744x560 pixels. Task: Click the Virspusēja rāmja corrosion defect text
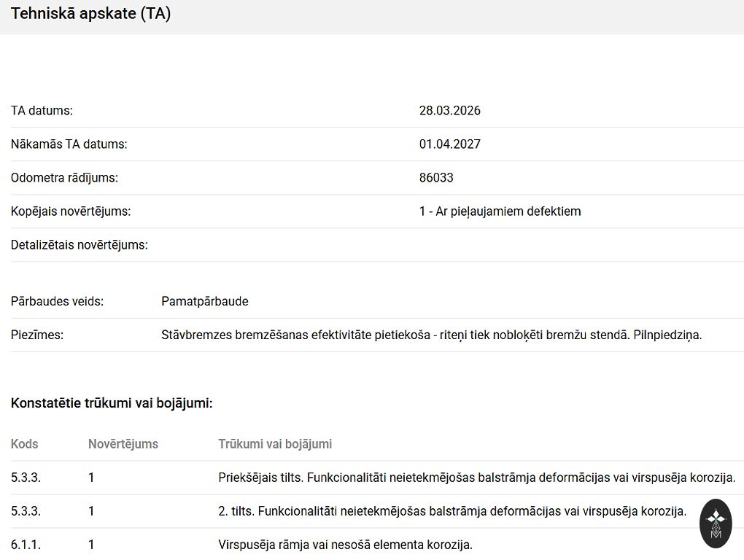pos(345,545)
